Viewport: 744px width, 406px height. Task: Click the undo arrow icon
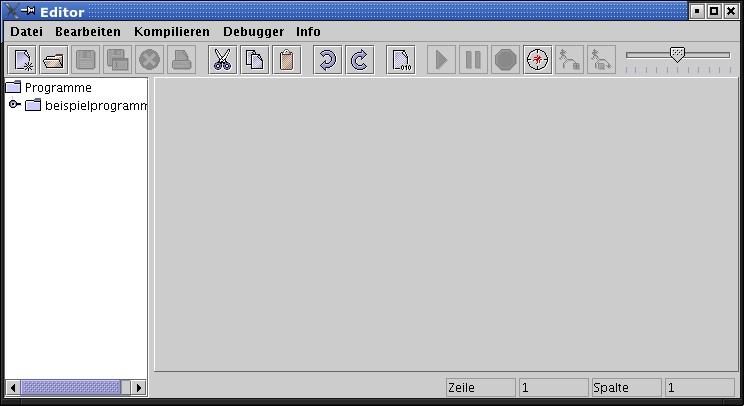326,60
